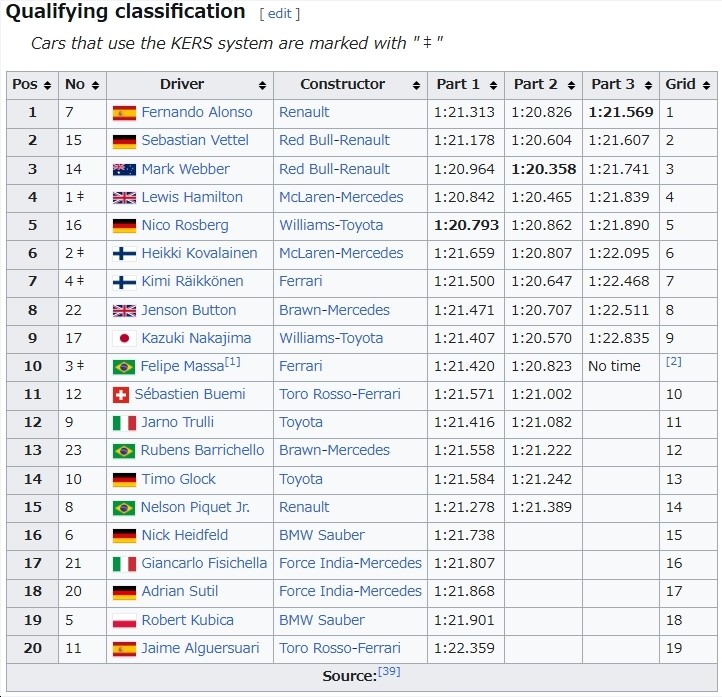The height and width of the screenshot is (697, 722).
Task: Open Force India-Mercedes link for Adrian Sutil
Action: [350, 591]
